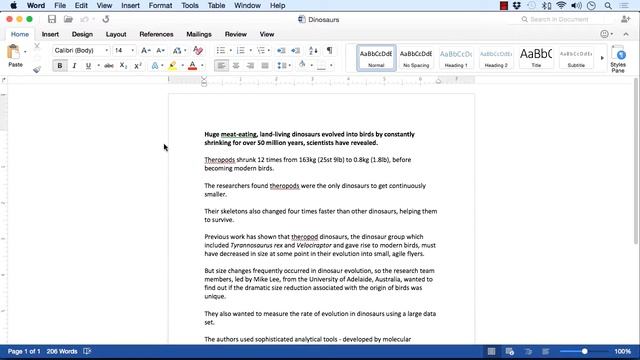
Task: Increase the paragraph indent
Action: click(296, 51)
